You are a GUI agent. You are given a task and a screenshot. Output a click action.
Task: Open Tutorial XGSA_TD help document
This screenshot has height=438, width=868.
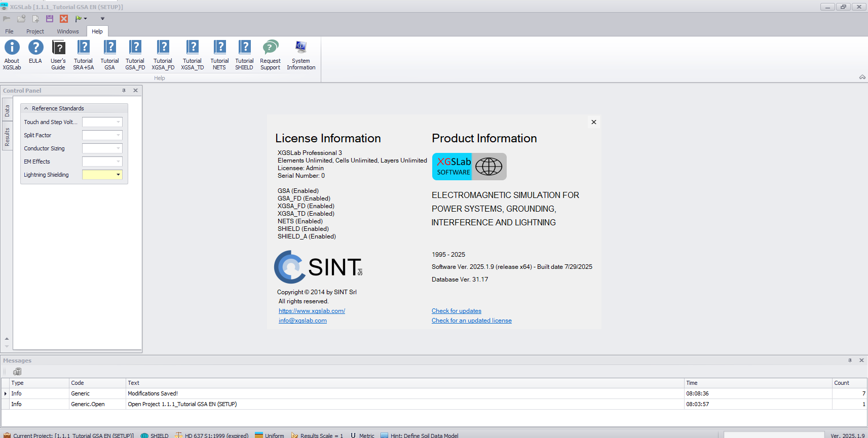192,55
